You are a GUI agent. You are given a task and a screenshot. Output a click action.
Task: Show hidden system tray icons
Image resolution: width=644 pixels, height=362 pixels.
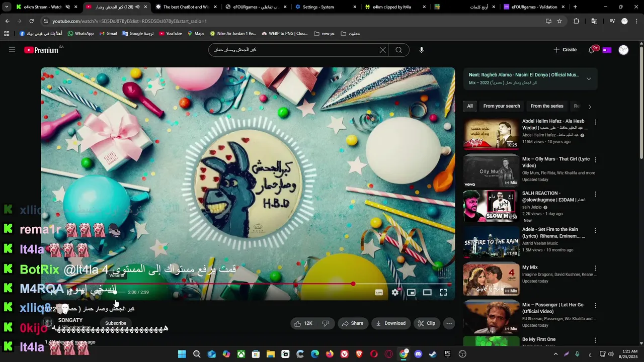(x=555, y=354)
